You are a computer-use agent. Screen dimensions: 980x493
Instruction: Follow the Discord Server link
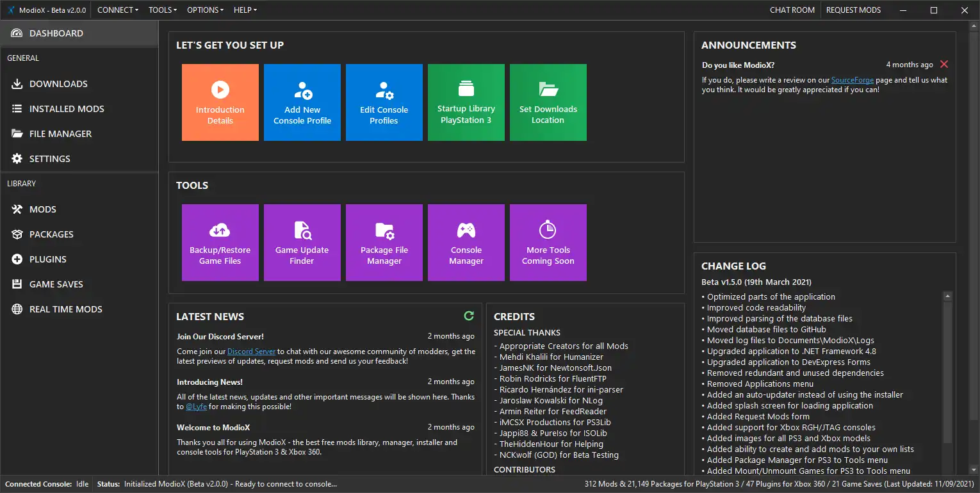252,352
